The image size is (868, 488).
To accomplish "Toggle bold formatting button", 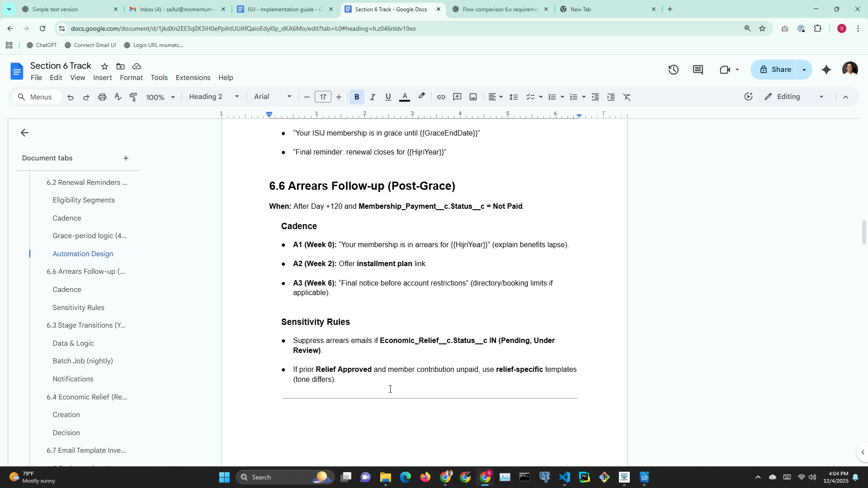I will [357, 97].
